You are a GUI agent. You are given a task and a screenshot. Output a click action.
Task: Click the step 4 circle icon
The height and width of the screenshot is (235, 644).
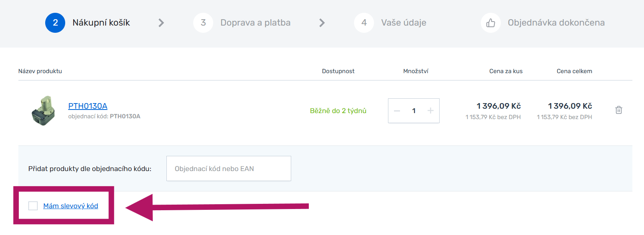pyautogui.click(x=364, y=23)
